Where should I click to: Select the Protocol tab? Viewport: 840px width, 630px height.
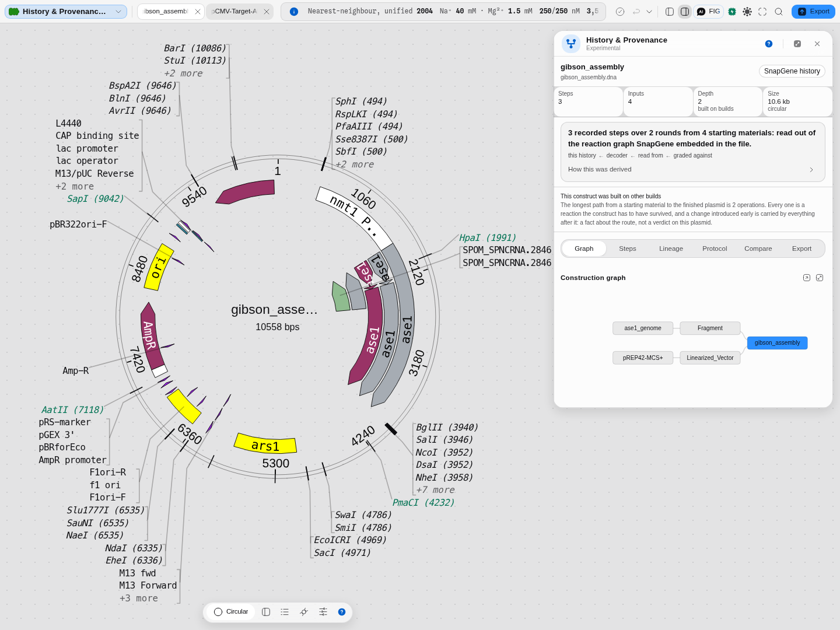tap(715, 249)
